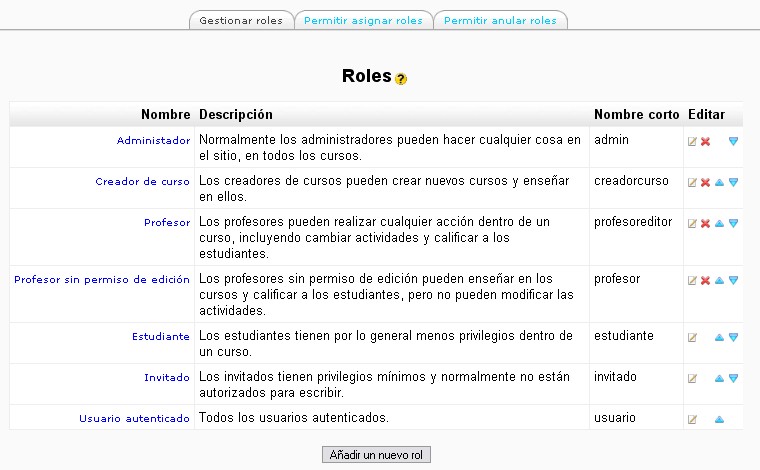760x470 pixels.
Task: Move the Administrador role down
Action: [x=733, y=142]
